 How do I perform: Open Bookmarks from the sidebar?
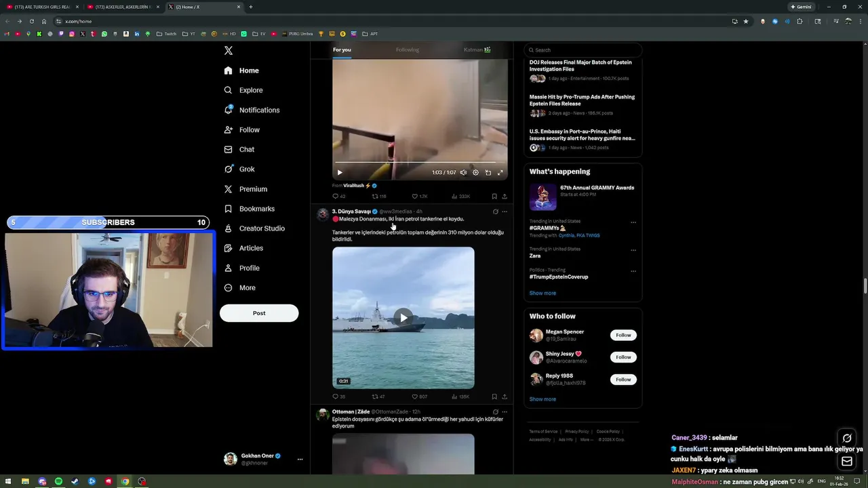(x=249, y=209)
